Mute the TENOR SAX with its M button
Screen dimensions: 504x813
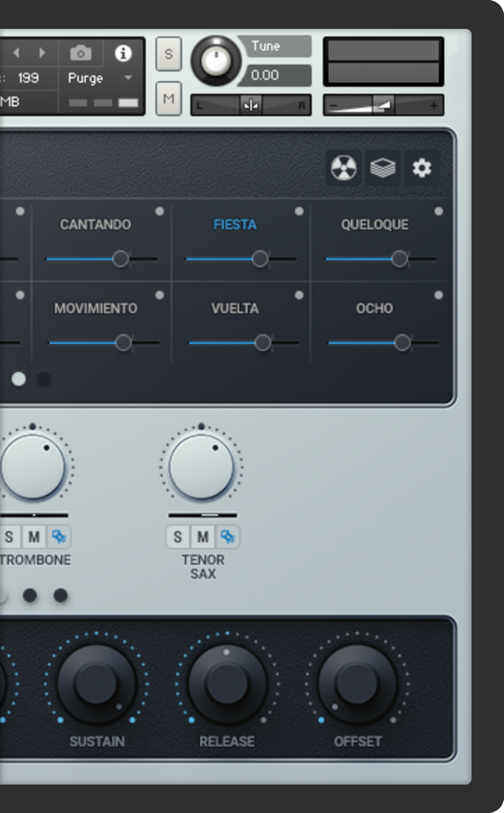pos(203,537)
